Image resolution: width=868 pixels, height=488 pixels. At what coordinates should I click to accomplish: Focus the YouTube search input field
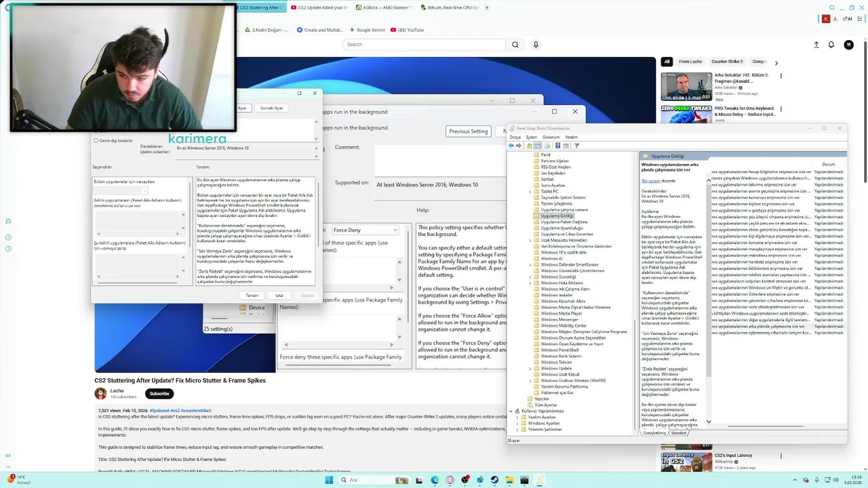[x=424, y=45]
